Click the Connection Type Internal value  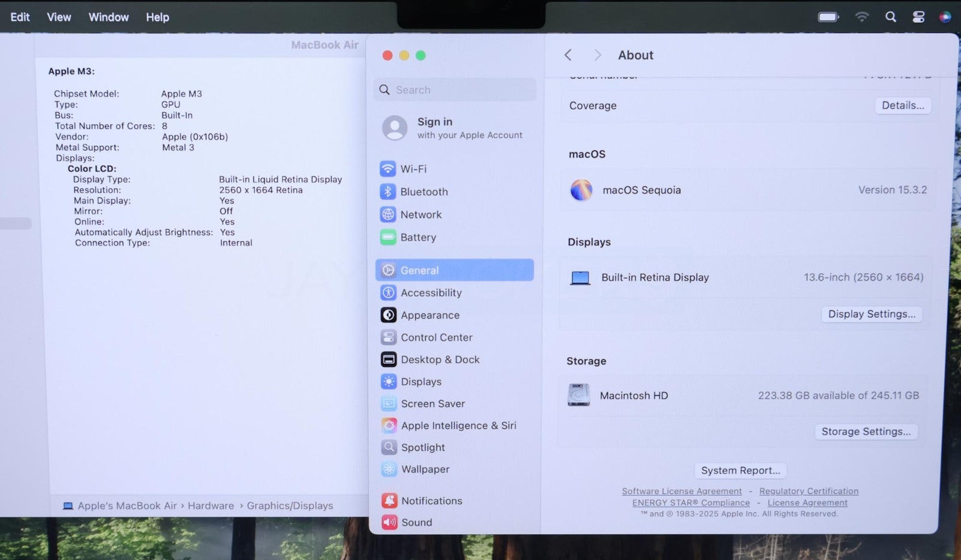[236, 243]
